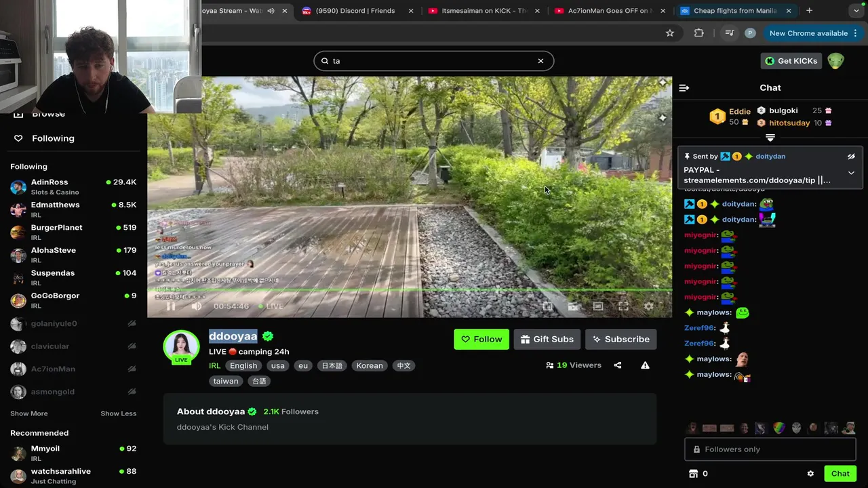Open BurgerPlanet channel in sidebar
Screen dimensions: 868x488
pyautogui.click(x=73, y=232)
